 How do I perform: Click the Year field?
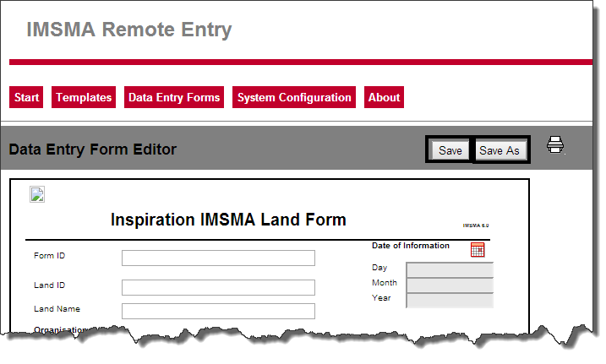(450, 300)
